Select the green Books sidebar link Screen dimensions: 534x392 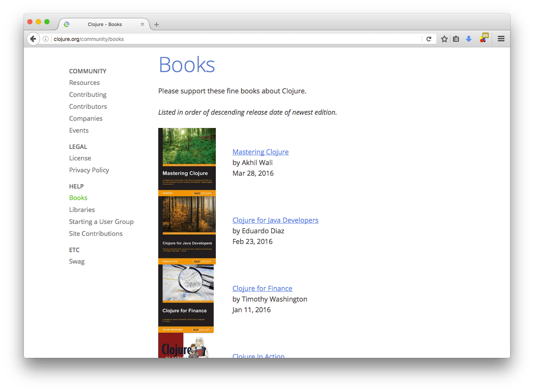pos(78,197)
